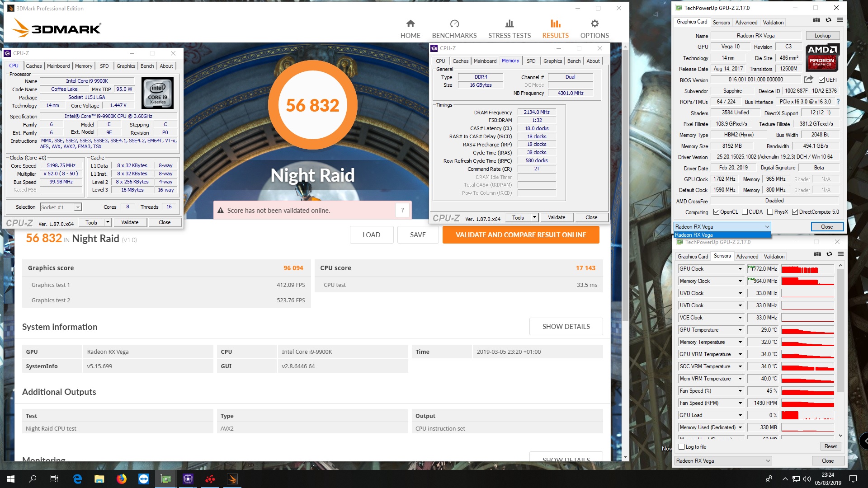
Task: Open hamburger menu in upper GPU-Z window
Action: click(840, 20)
